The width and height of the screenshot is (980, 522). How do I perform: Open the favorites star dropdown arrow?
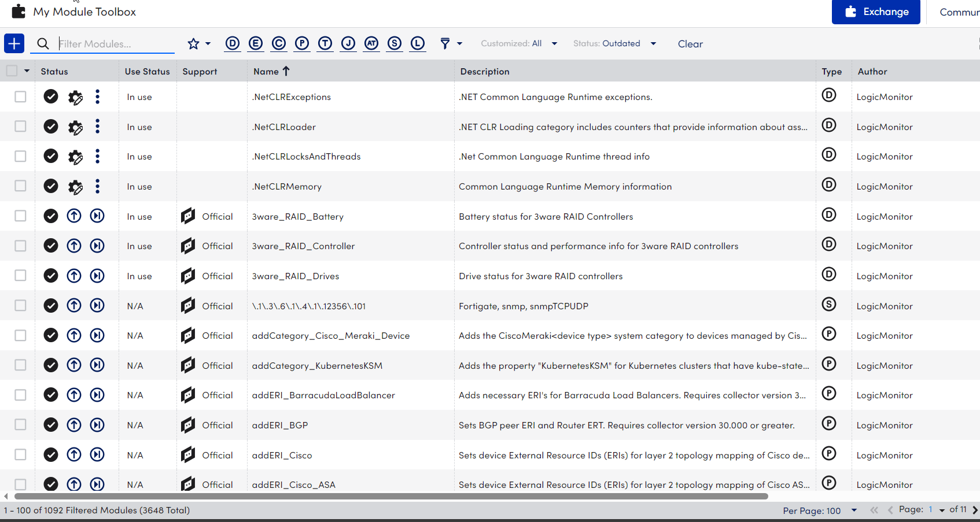click(x=208, y=44)
